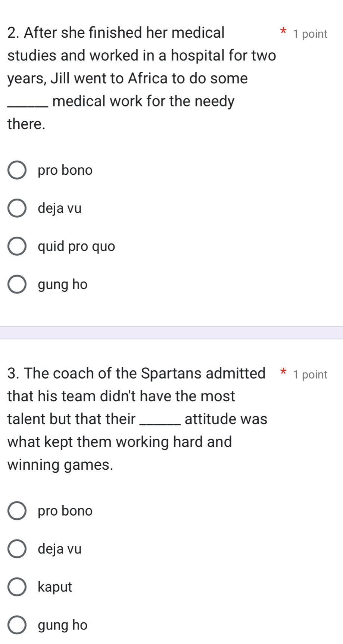Click the 'kaput' option label text
This screenshot has height=644, width=343.
55,587
